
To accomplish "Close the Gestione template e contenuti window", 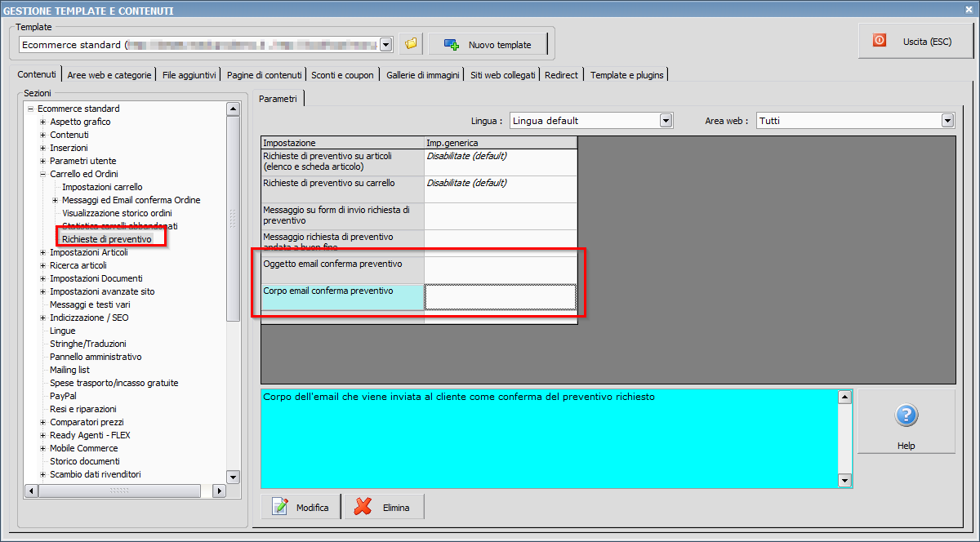I will pos(969,10).
